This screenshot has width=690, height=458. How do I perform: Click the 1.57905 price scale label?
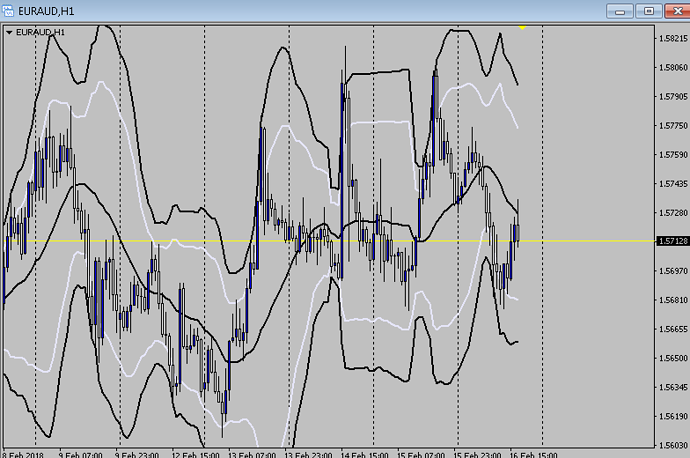(x=673, y=96)
